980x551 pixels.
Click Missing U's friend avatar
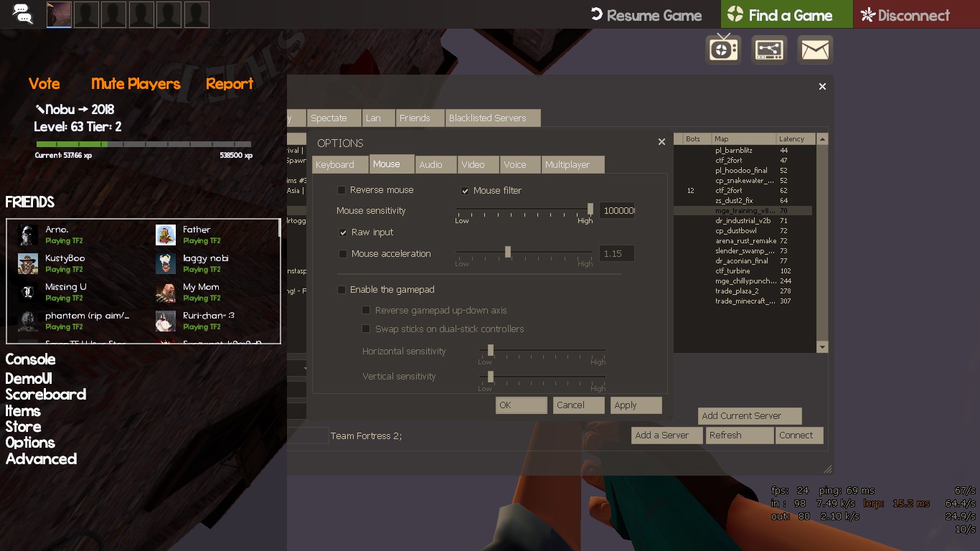coord(28,293)
